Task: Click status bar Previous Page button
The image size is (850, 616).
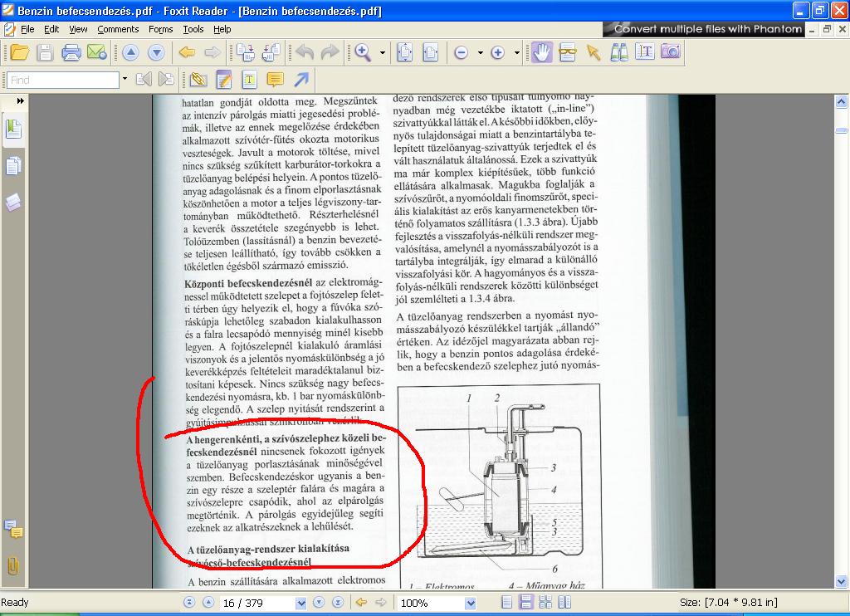Action: pyautogui.click(x=208, y=603)
